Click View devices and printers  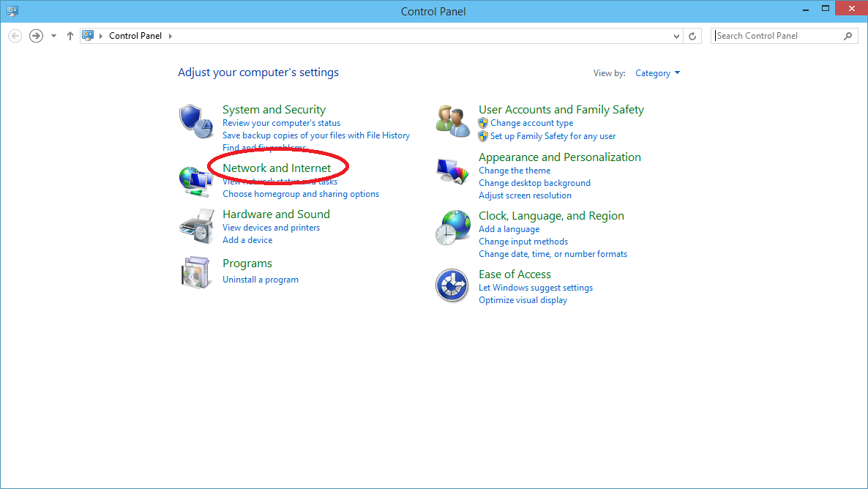[272, 228]
